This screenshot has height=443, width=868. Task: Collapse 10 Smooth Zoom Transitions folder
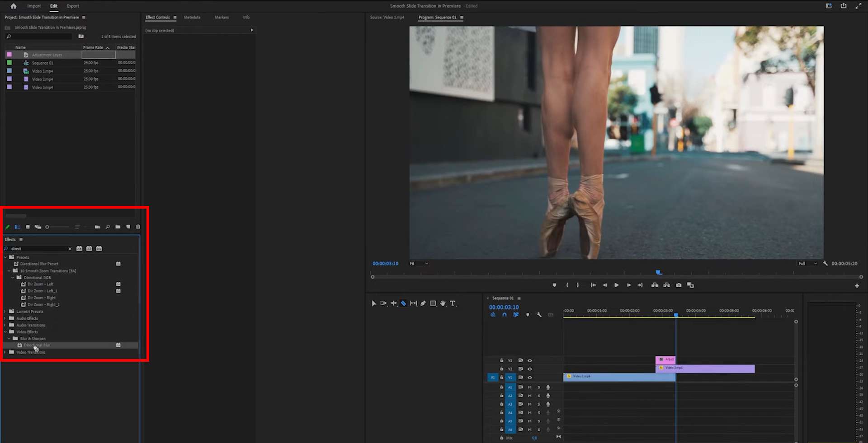[x=9, y=271]
